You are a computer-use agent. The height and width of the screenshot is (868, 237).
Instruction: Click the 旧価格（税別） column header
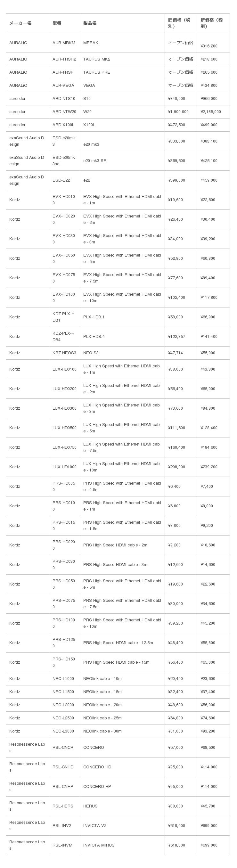(179, 23)
